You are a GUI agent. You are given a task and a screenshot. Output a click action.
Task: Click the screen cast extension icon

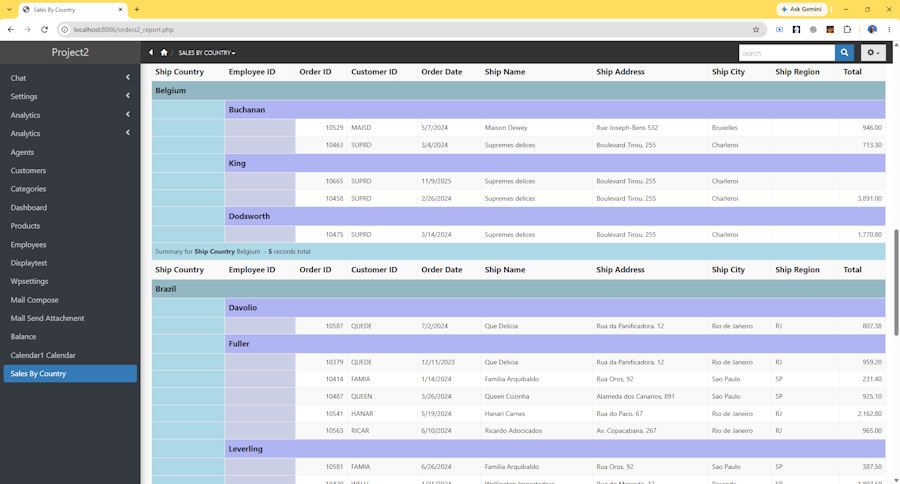[779, 29]
